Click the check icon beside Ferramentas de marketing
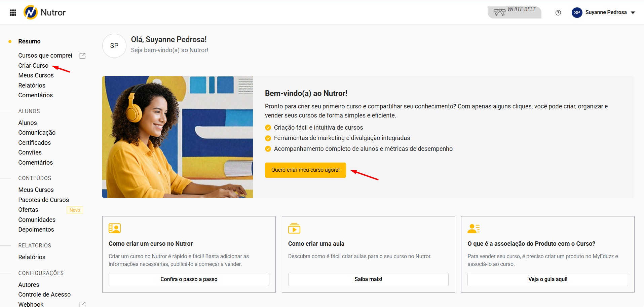The image size is (644, 307). click(x=268, y=138)
